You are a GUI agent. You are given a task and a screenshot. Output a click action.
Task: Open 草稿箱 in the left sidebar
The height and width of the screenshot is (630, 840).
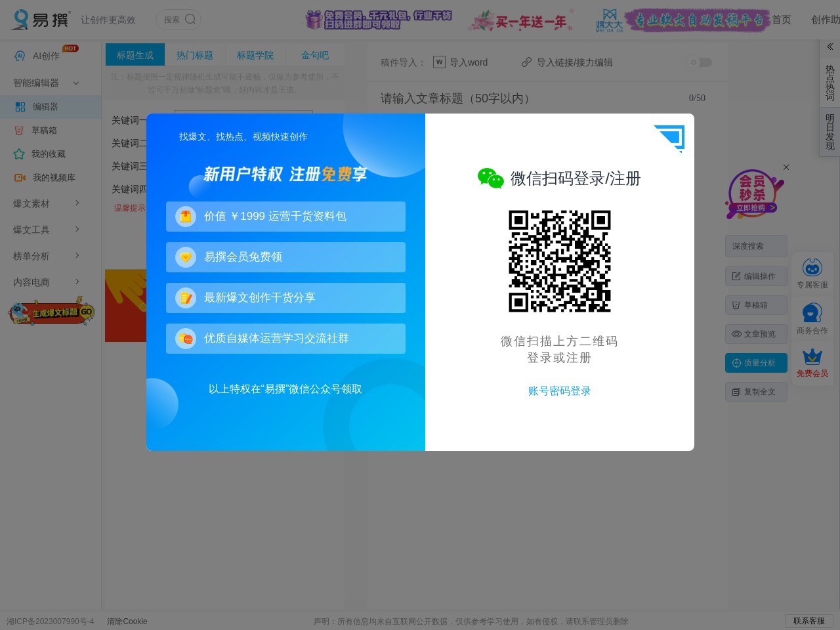(x=43, y=131)
